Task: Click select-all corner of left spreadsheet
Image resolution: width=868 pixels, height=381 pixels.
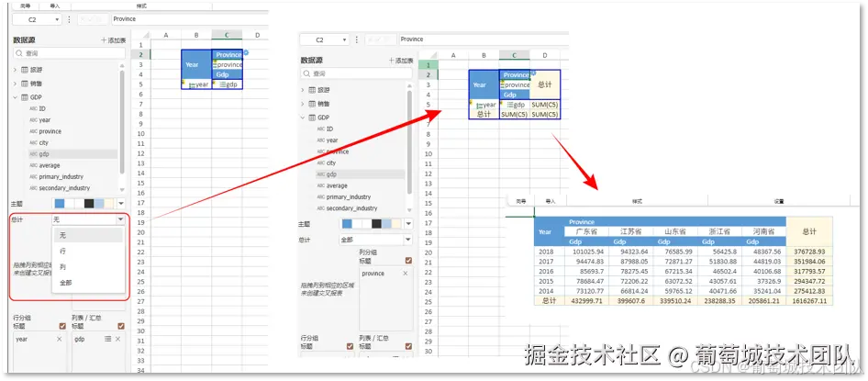Action: 141,36
